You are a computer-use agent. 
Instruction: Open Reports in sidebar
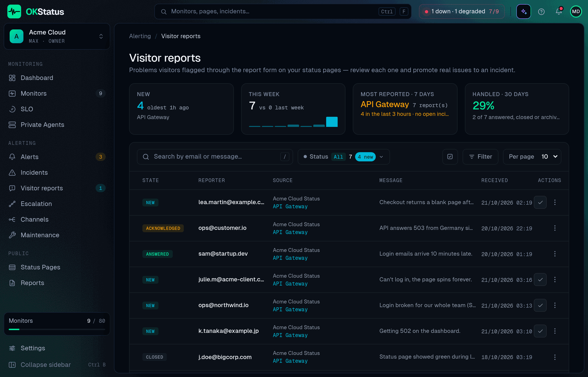pos(57,283)
